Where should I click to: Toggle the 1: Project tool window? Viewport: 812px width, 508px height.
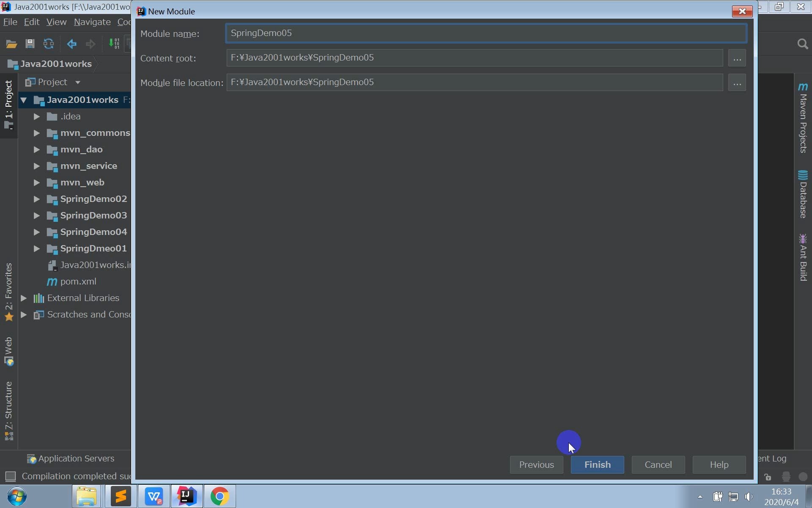pyautogui.click(x=9, y=105)
